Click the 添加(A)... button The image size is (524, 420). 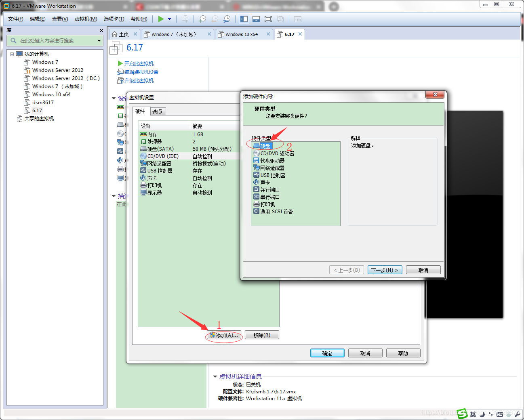(224, 335)
